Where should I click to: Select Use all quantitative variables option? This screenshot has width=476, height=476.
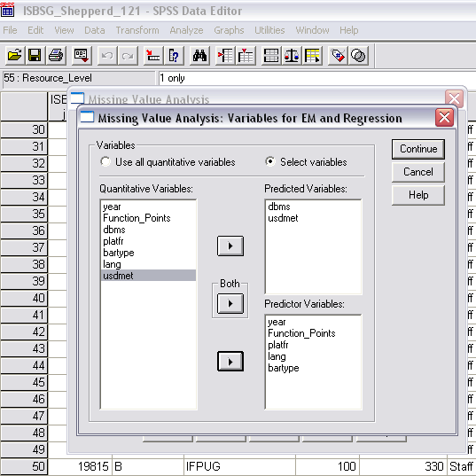pyautogui.click(x=168, y=162)
